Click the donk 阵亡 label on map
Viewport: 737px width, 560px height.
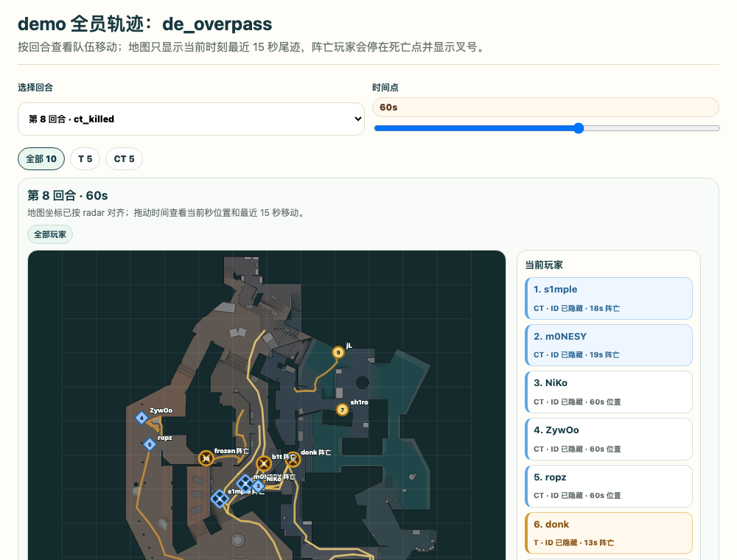click(316, 452)
